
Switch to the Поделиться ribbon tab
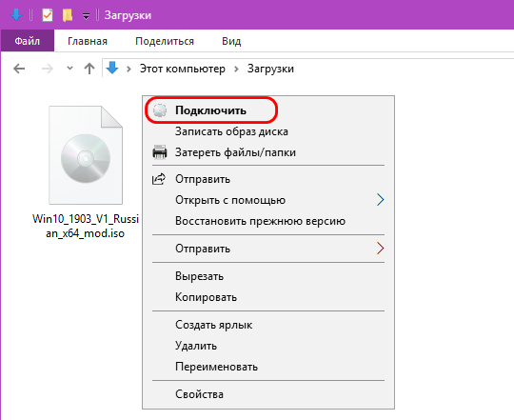(165, 41)
